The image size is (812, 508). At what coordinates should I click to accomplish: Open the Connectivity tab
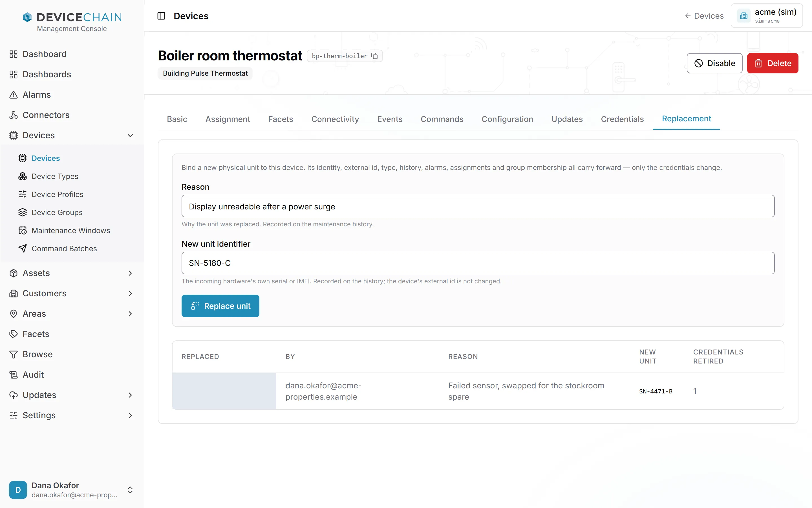tap(335, 119)
